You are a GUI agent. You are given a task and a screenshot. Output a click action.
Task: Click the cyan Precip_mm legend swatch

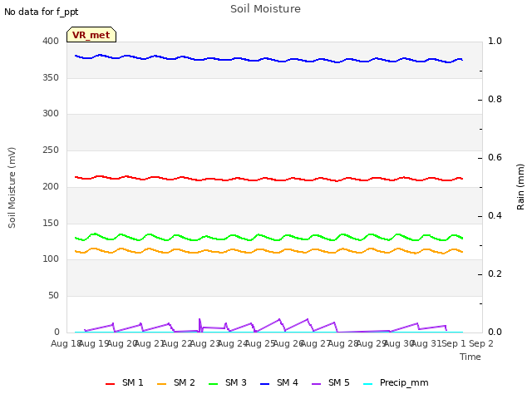(368, 384)
